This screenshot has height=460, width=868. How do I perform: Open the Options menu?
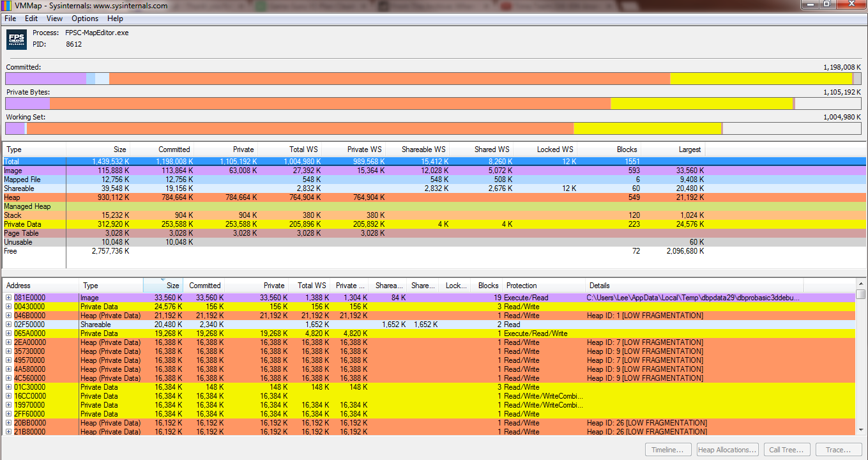[85, 19]
